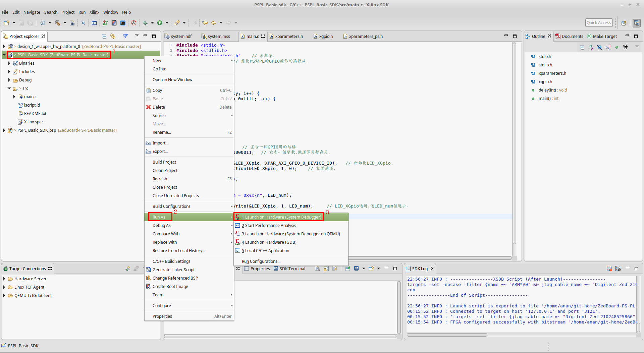Viewport: 644px width, 353px height.
Task: Click the Back arrow navigation icon
Action: click(214, 23)
